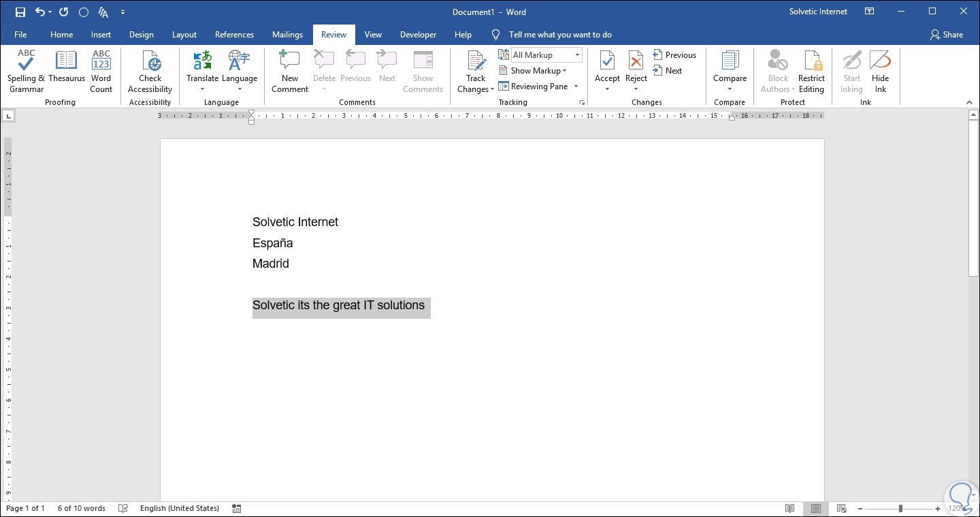Switch to the Insert tab
980x517 pixels.
[x=101, y=35]
